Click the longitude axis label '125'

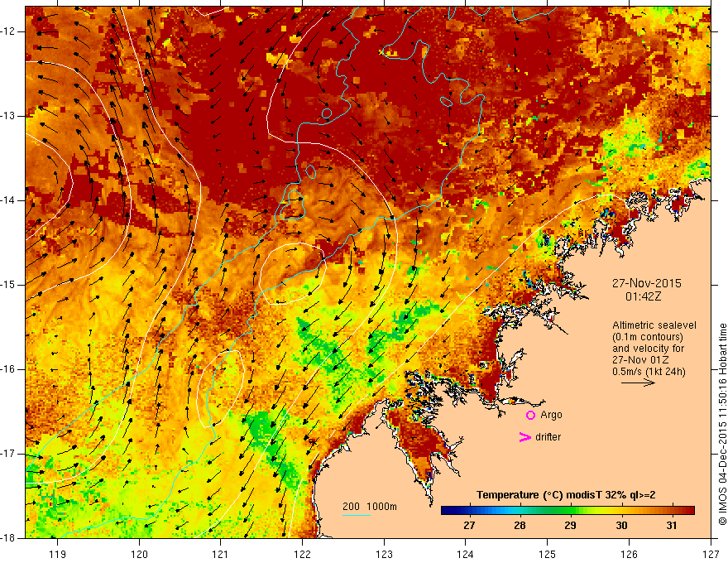[x=548, y=554]
